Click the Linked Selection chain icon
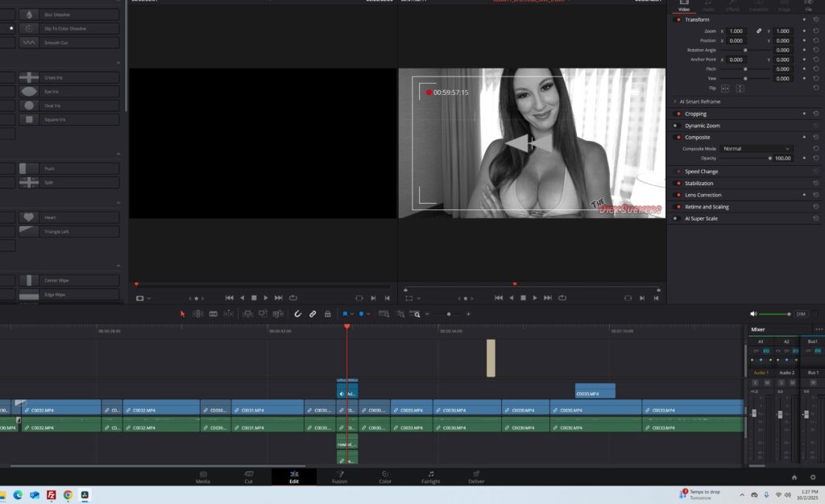Image resolution: width=825 pixels, height=504 pixels. pos(313,314)
